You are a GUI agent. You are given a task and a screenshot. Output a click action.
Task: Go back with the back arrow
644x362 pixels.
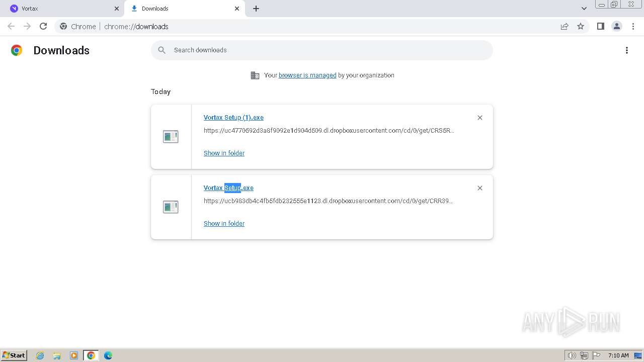(11, 26)
